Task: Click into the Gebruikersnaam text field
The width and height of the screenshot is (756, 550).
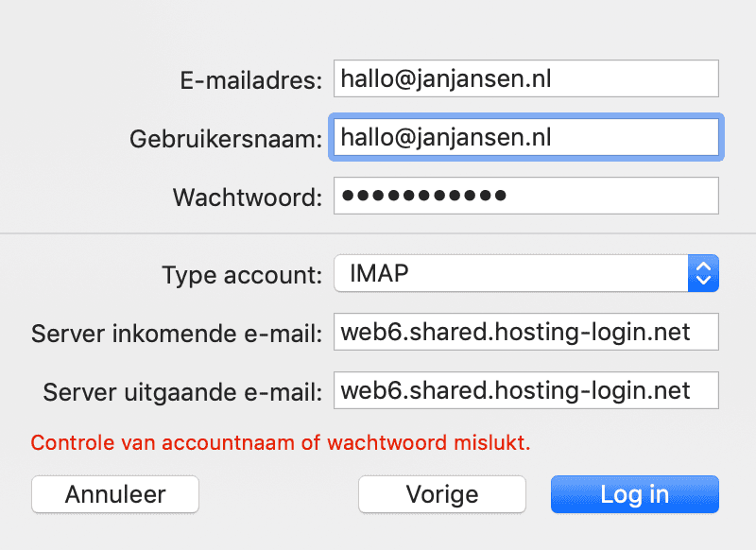Action: 525,138
